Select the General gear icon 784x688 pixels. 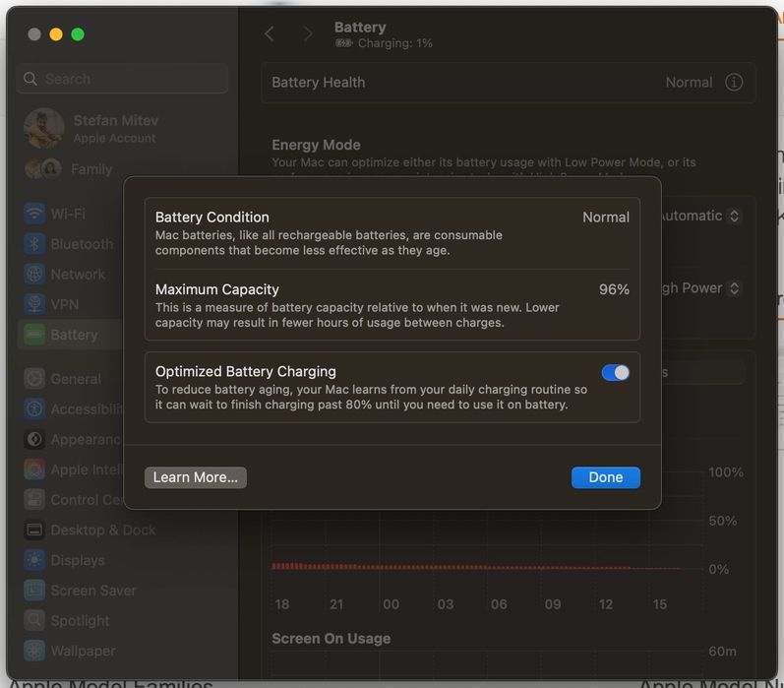point(34,379)
